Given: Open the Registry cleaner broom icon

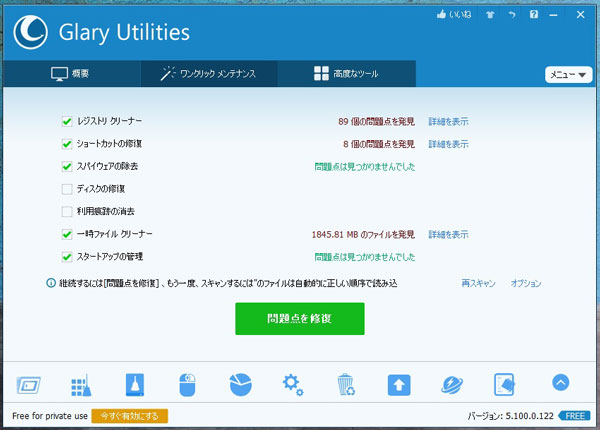Looking at the screenshot, I should [81, 385].
